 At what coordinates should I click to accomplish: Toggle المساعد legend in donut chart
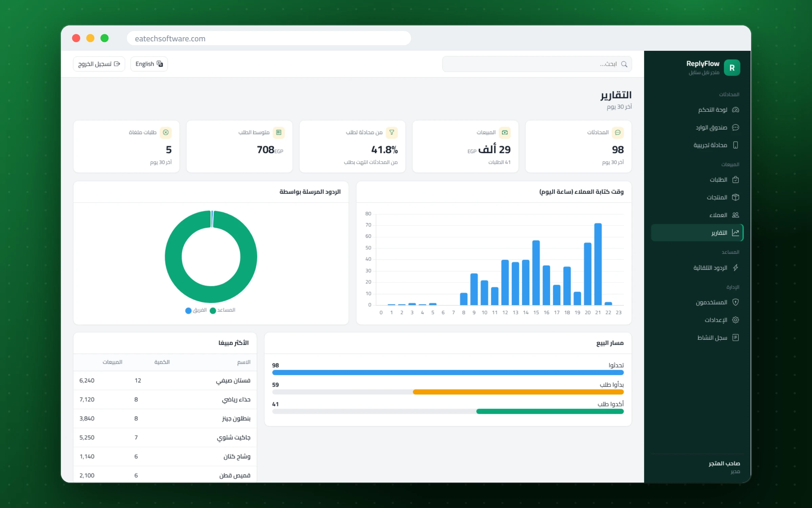pos(222,310)
